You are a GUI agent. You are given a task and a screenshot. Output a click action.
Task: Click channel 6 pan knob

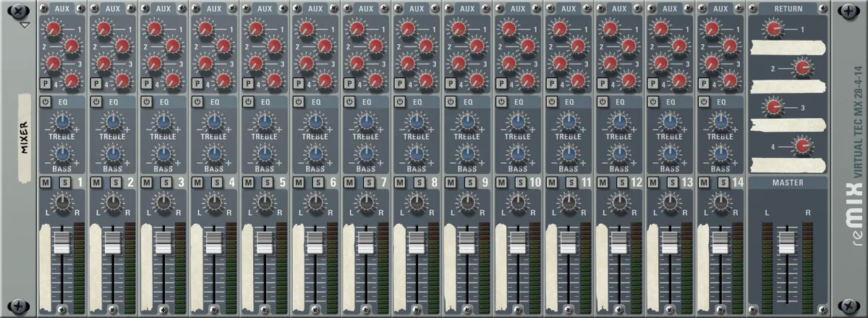315,202
